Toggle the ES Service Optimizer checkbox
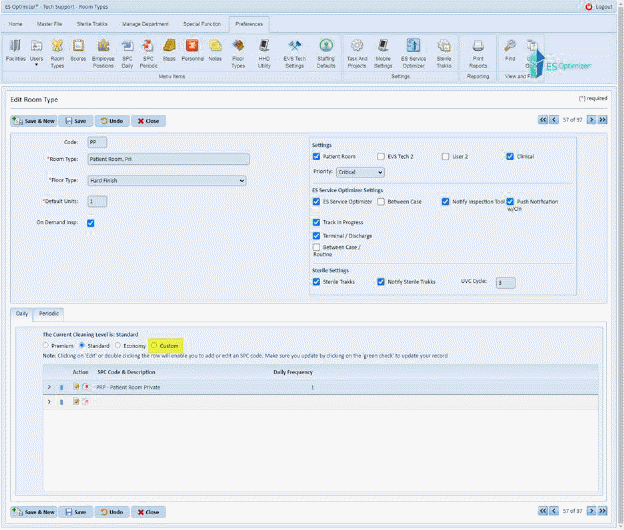This screenshot has width=624, height=530. (x=316, y=202)
